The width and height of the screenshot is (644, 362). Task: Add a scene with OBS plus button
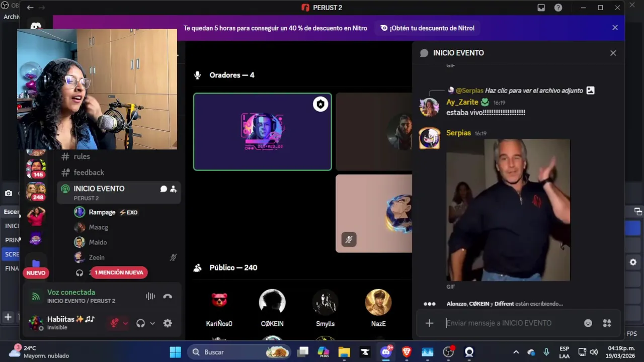pos(8,317)
